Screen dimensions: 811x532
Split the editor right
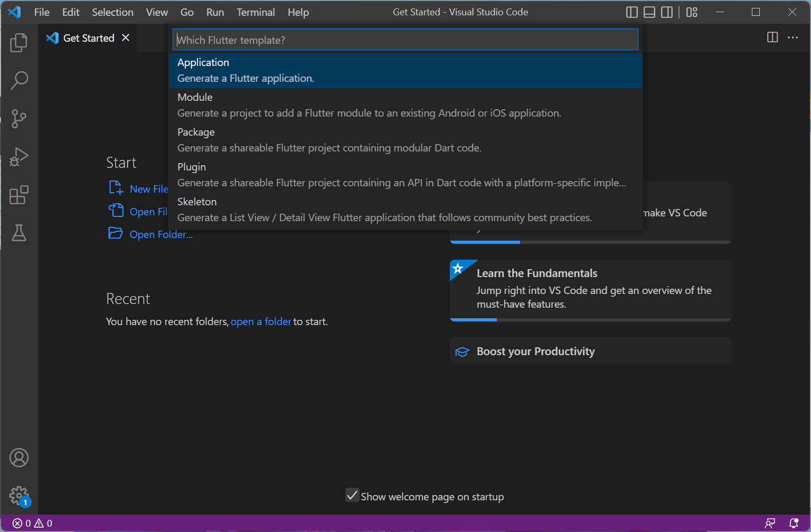pos(772,37)
